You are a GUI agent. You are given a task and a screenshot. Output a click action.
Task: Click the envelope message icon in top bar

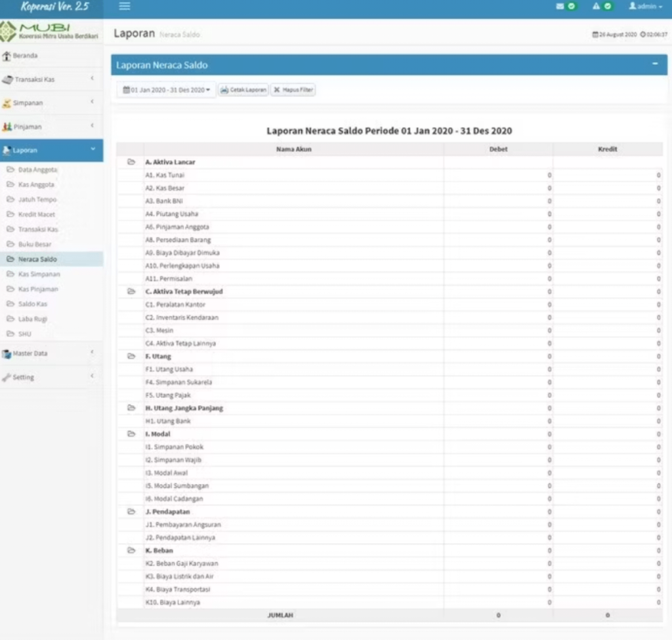559,6
